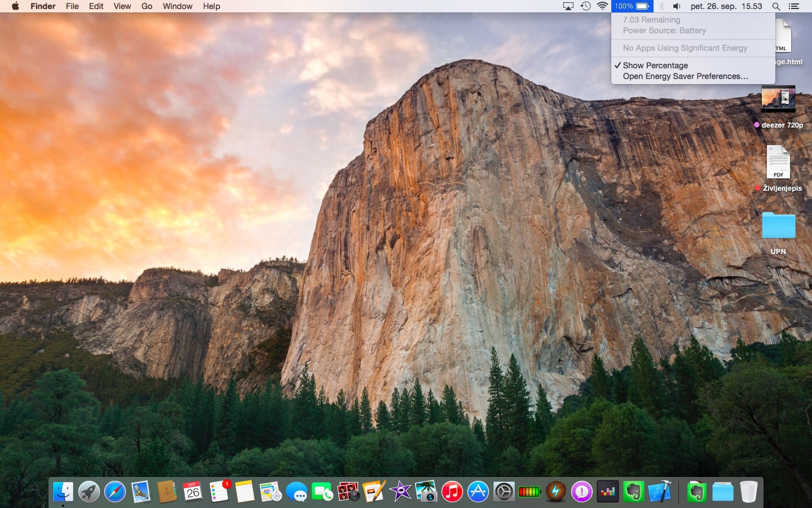Launch Maps from the Dock

point(271,492)
